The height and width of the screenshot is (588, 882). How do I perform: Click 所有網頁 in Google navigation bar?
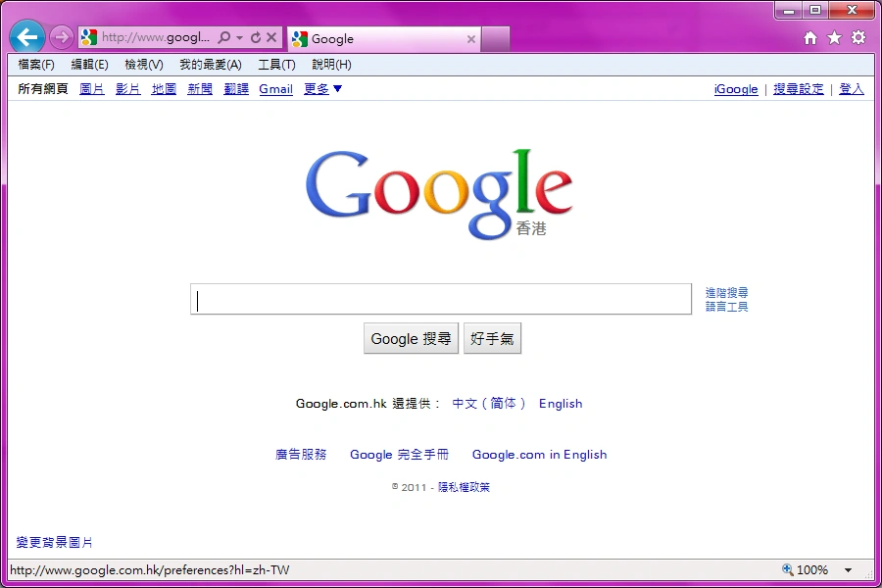[43, 89]
